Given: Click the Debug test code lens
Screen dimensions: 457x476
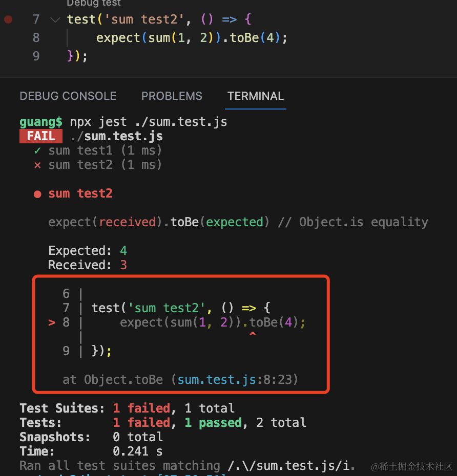Looking at the screenshot, I should (94, 3).
